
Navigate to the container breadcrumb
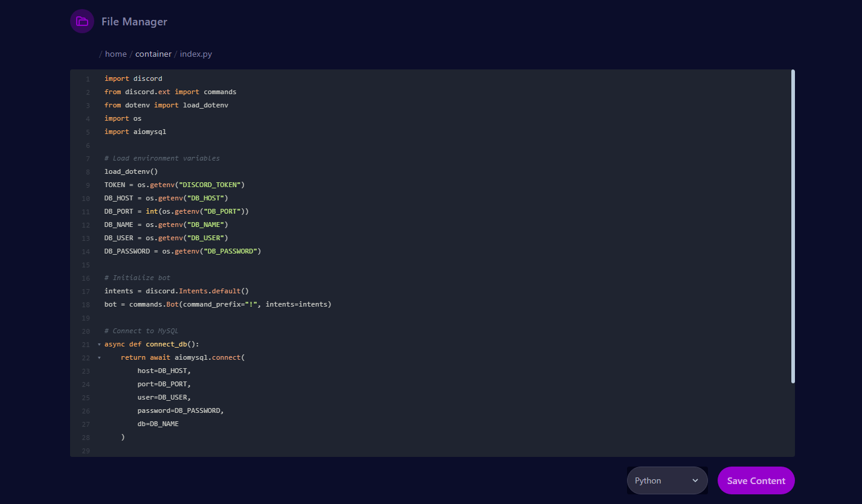(x=153, y=54)
